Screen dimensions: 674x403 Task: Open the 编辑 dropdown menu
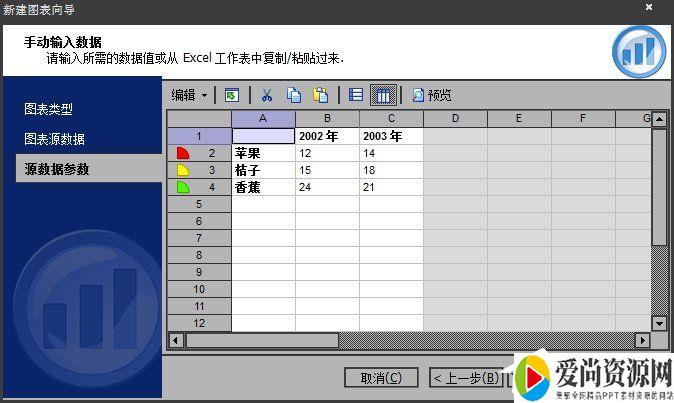tap(190, 96)
